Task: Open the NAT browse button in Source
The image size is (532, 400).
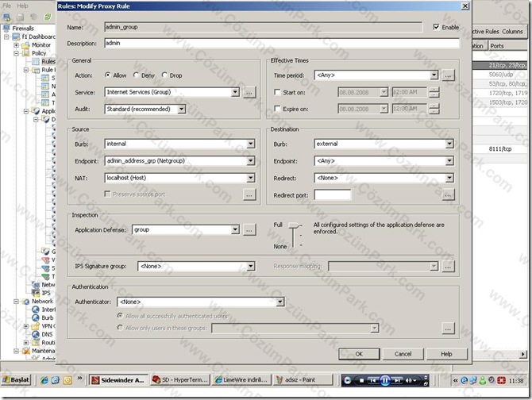Action: pyautogui.click(x=249, y=194)
